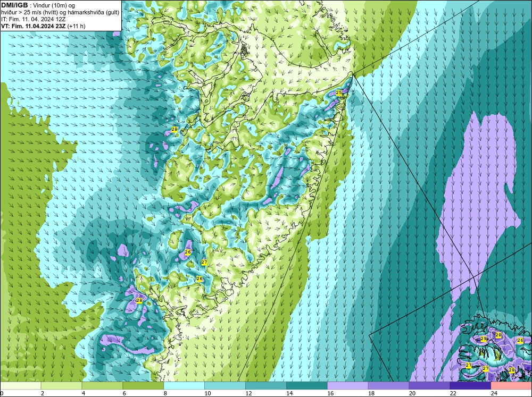This screenshot has width=532, height=397.
Task: Pick the 10–12 m/s light teal scale swatch
Action: tap(225, 386)
